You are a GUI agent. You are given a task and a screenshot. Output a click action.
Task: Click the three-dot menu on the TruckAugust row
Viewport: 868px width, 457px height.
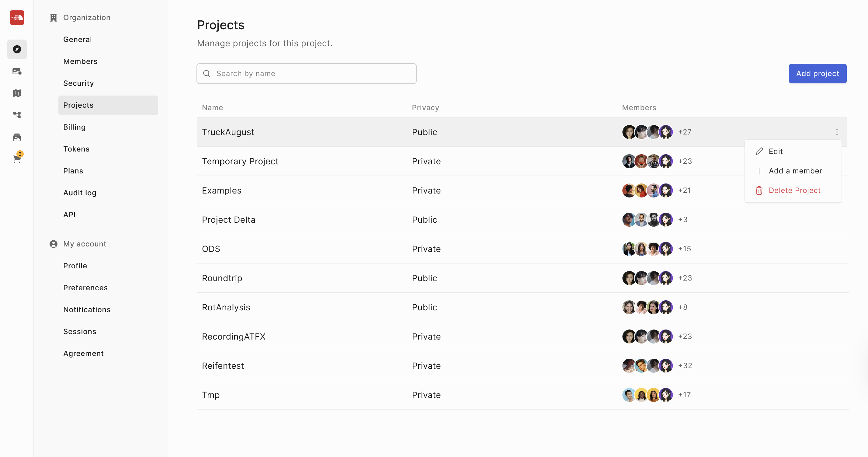point(837,132)
